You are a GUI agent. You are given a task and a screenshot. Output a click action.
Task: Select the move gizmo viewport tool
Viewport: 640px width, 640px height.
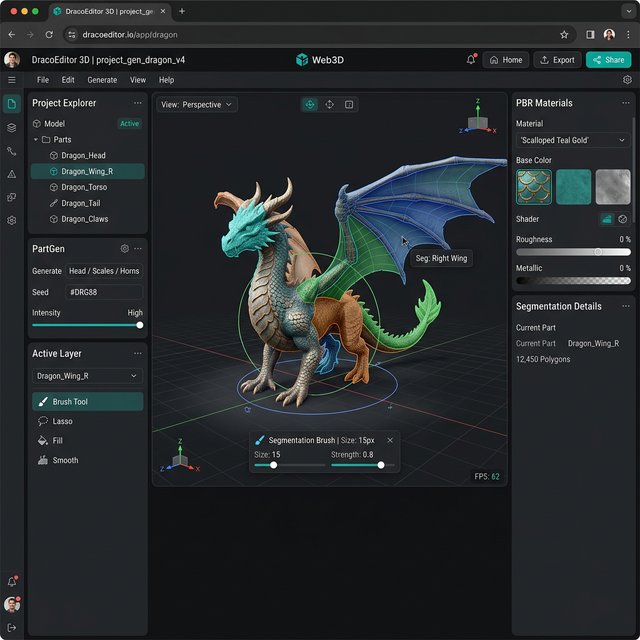pos(329,104)
